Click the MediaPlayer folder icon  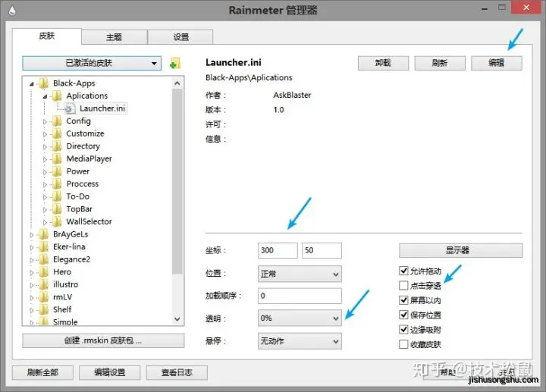pyautogui.click(x=57, y=158)
